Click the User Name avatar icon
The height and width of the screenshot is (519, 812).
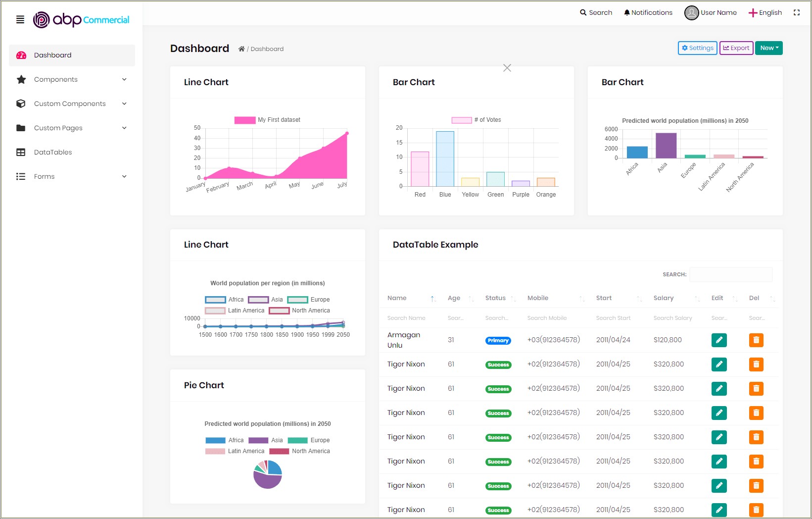point(691,13)
